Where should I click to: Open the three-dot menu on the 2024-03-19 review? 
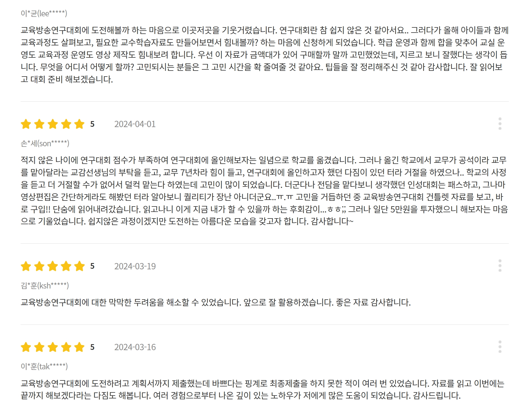click(x=500, y=266)
